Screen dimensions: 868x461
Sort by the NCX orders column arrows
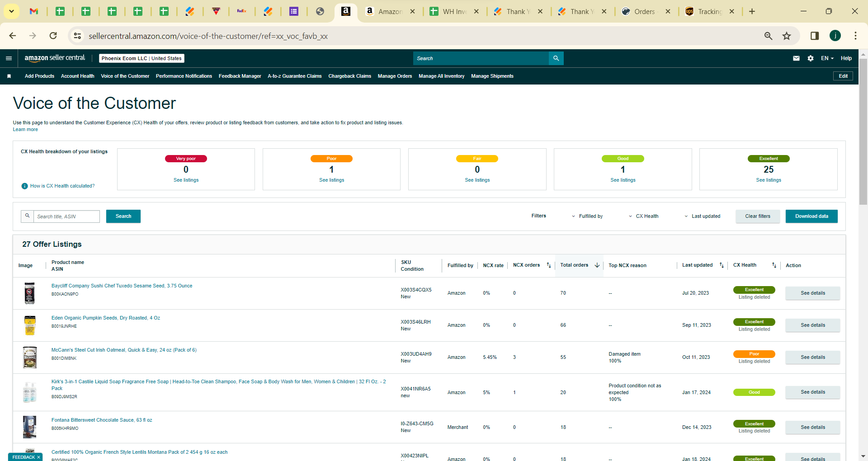pos(549,265)
